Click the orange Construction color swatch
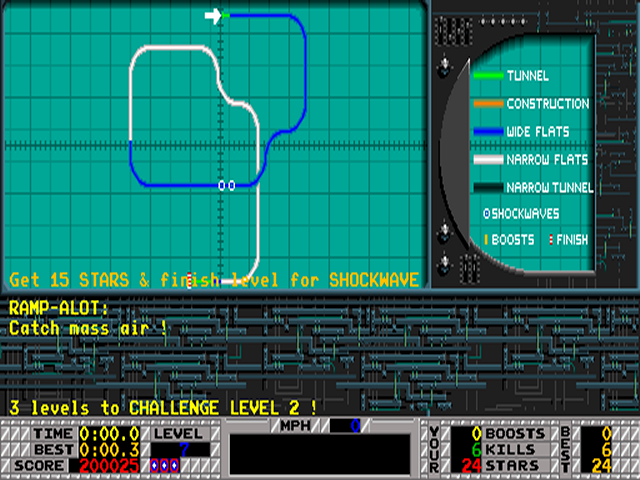The height and width of the screenshot is (480, 640). (489, 104)
